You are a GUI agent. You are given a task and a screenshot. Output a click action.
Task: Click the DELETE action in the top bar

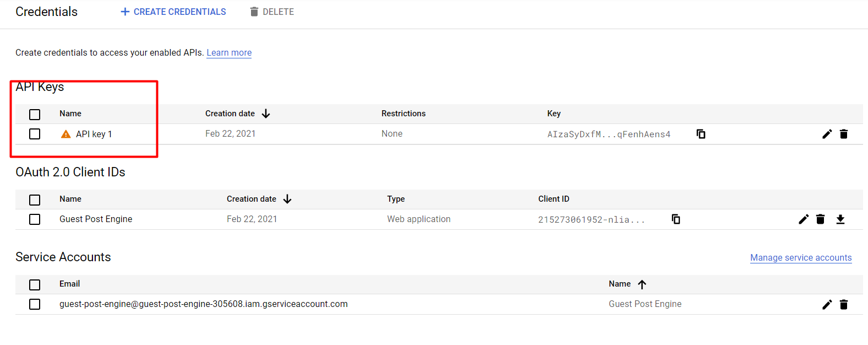tap(272, 12)
